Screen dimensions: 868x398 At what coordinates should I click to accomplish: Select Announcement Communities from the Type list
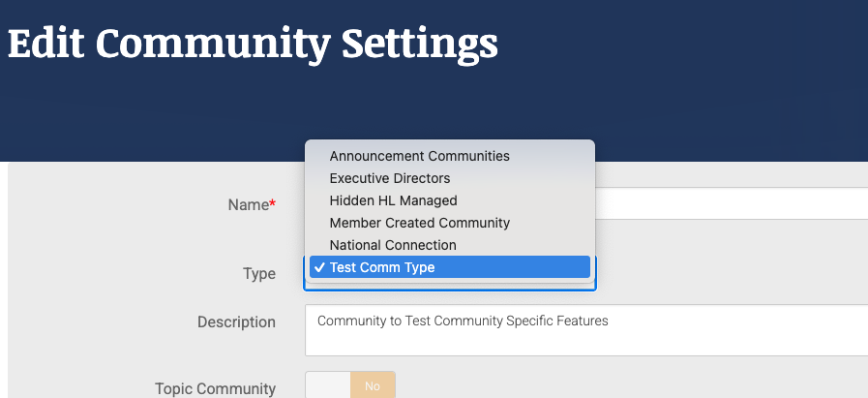pos(419,156)
